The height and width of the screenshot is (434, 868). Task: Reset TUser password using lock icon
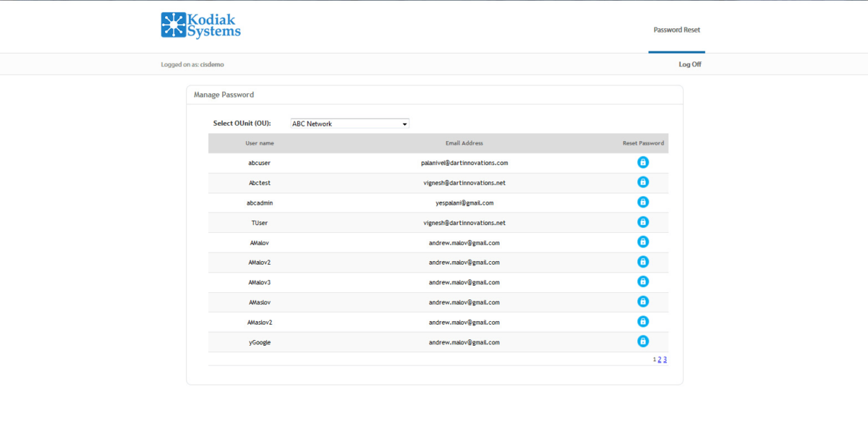(642, 222)
